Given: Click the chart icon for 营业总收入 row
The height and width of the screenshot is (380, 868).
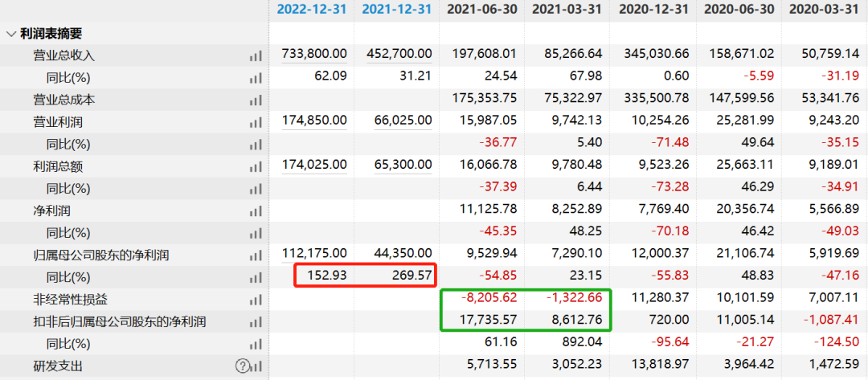Looking at the screenshot, I should (256, 56).
